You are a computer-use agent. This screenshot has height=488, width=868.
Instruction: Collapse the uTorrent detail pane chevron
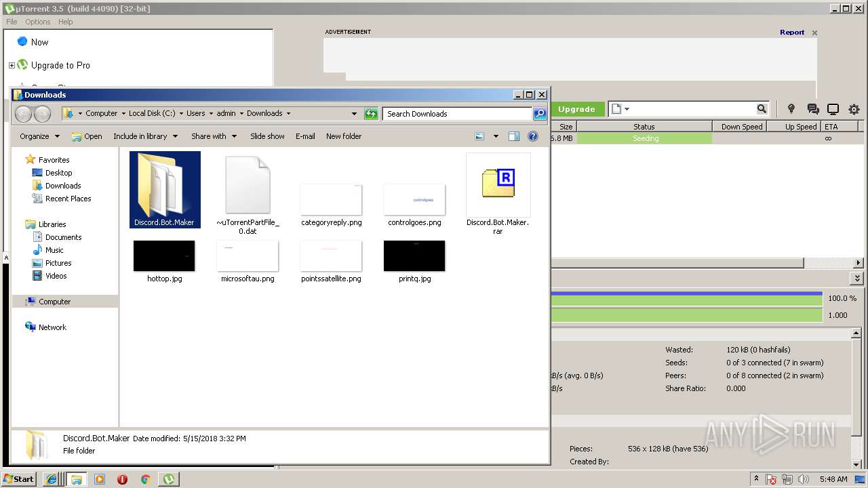tap(857, 279)
